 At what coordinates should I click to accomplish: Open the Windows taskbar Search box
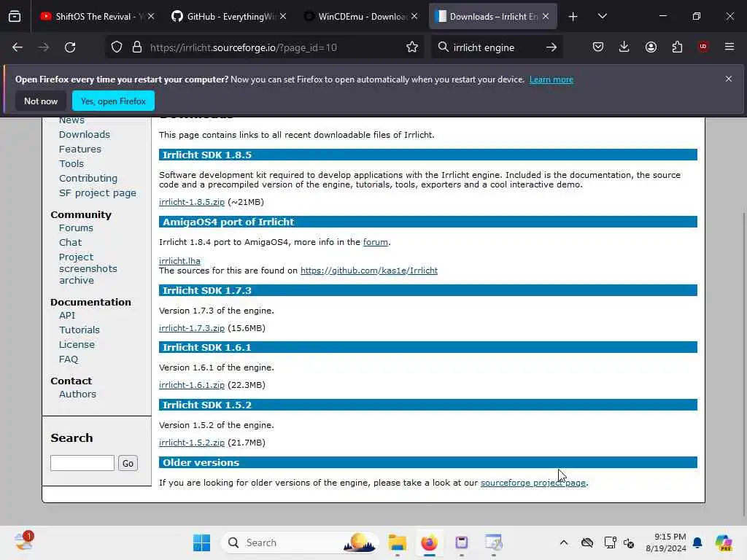point(300,542)
